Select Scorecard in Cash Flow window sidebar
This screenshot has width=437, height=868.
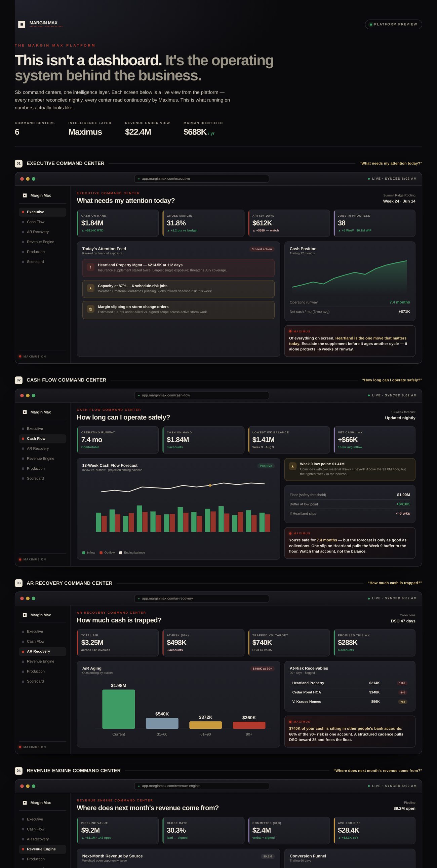(42, 478)
